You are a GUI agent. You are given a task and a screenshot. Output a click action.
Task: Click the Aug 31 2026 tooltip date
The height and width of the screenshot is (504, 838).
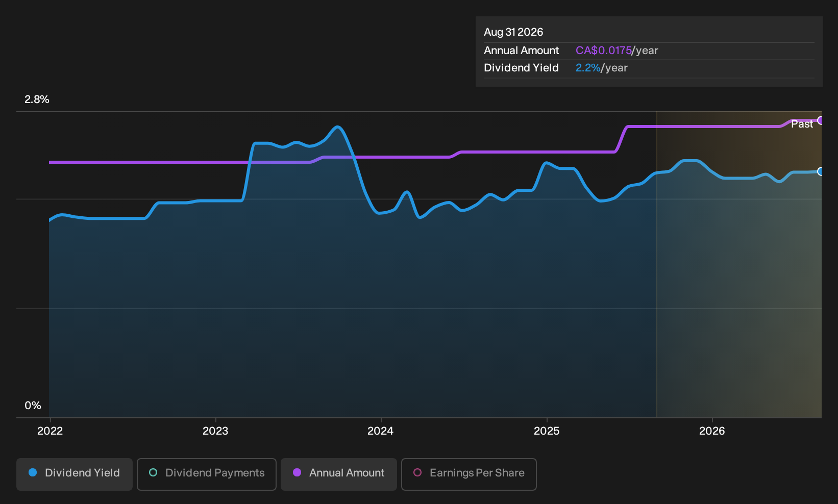point(513,32)
